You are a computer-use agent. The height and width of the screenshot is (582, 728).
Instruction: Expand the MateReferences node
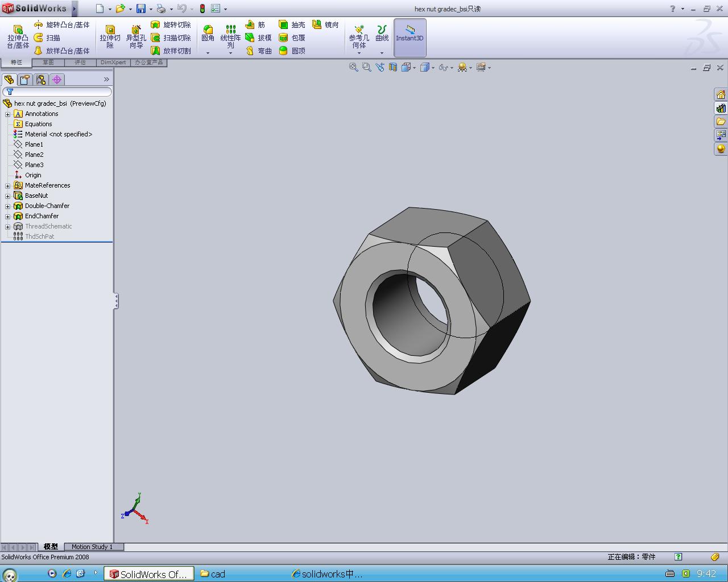point(8,186)
